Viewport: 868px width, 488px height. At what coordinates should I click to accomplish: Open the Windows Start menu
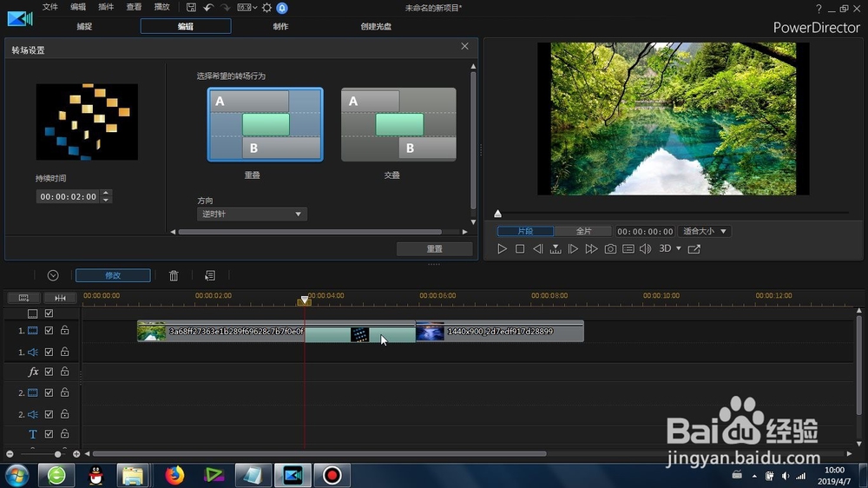[x=17, y=475]
